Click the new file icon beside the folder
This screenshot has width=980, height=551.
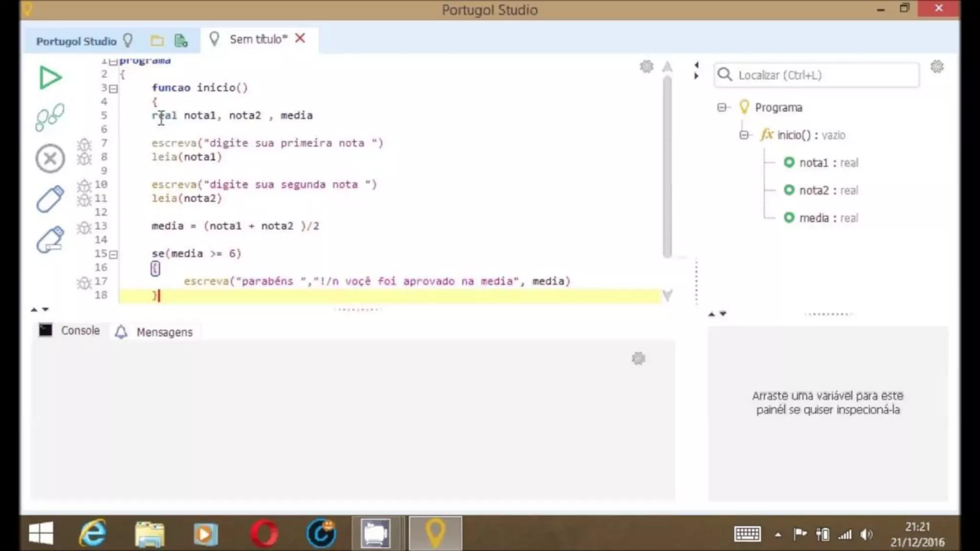[181, 41]
